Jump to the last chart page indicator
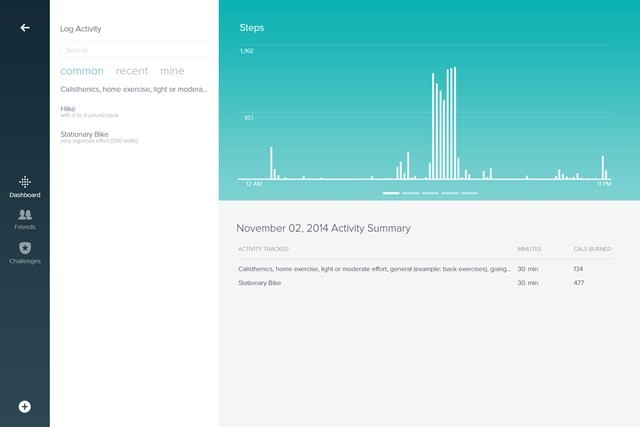 pyautogui.click(x=470, y=193)
